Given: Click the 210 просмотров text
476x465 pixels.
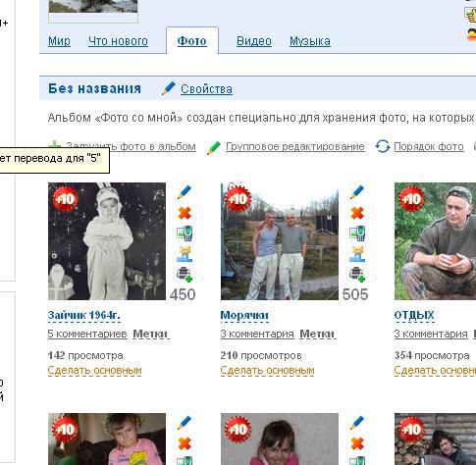Looking at the screenshot, I should (x=261, y=355).
